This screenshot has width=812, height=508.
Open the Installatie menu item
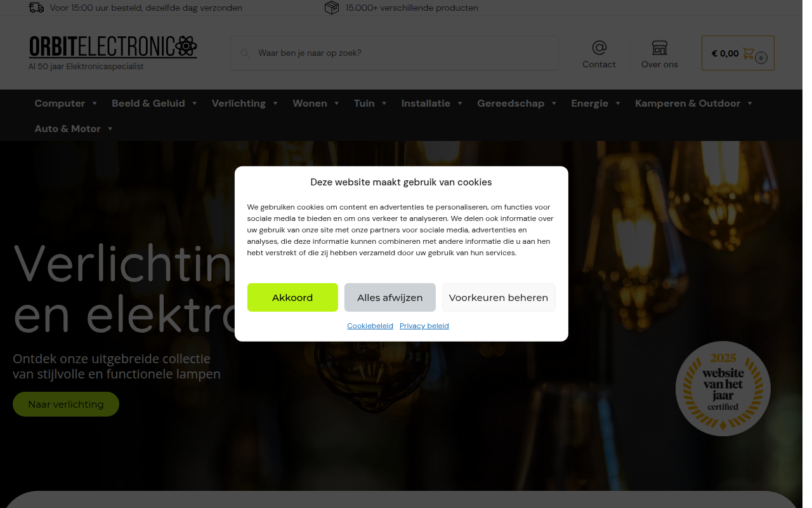pos(426,104)
